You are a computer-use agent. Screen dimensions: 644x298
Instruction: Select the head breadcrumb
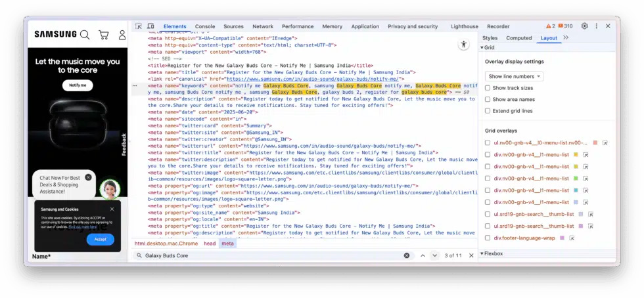[x=210, y=244]
